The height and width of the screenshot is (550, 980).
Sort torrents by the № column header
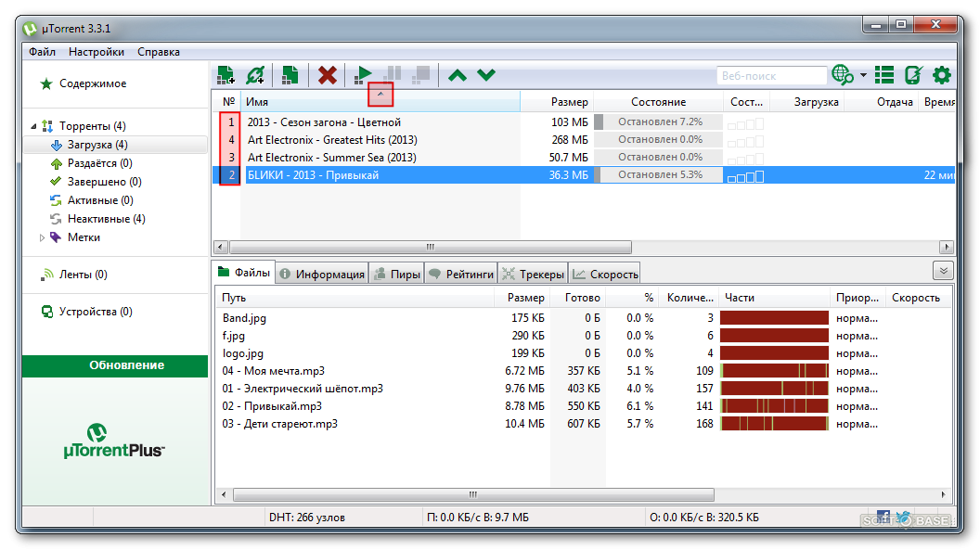pos(228,102)
